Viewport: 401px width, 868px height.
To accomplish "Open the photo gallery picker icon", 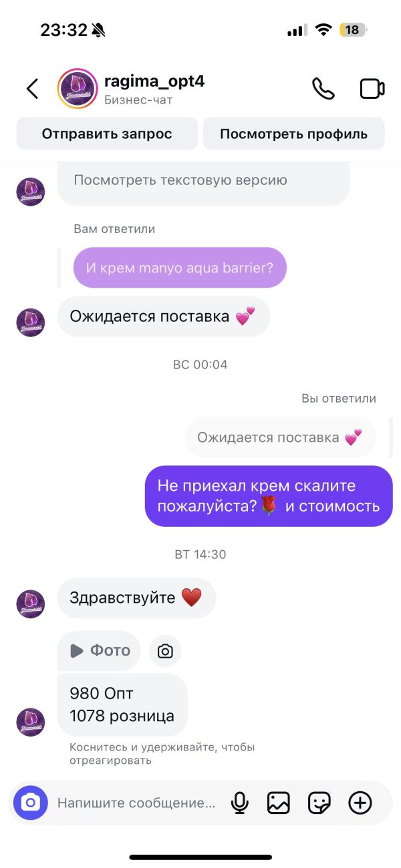I will click(279, 803).
